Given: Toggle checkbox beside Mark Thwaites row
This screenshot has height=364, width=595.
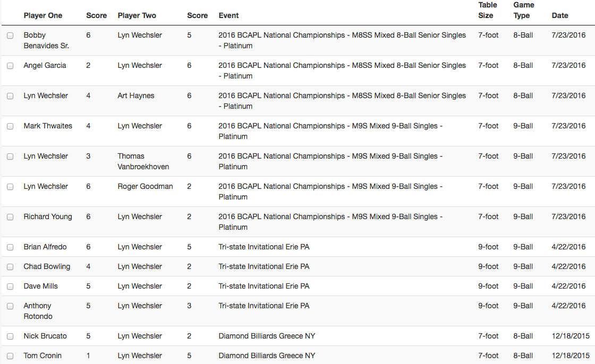Looking at the screenshot, I should 10,126.
